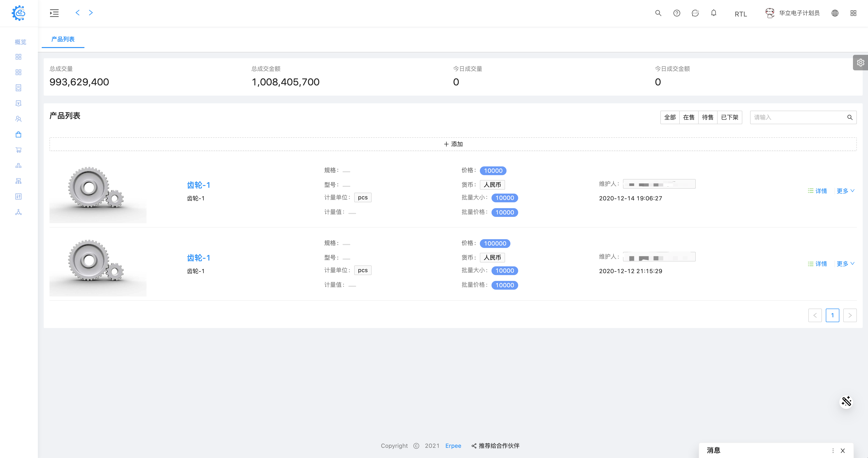Click the chat message bubble icon
The image size is (868, 458).
pyautogui.click(x=695, y=13)
